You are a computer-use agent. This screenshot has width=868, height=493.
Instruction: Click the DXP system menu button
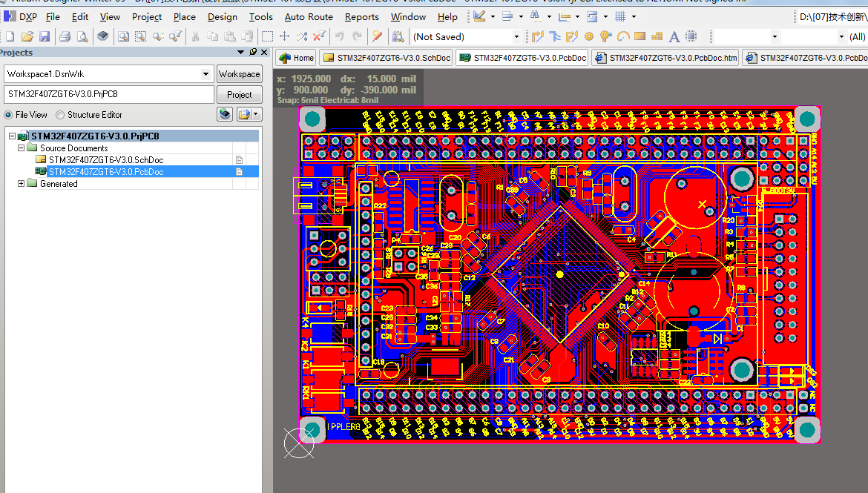point(21,16)
